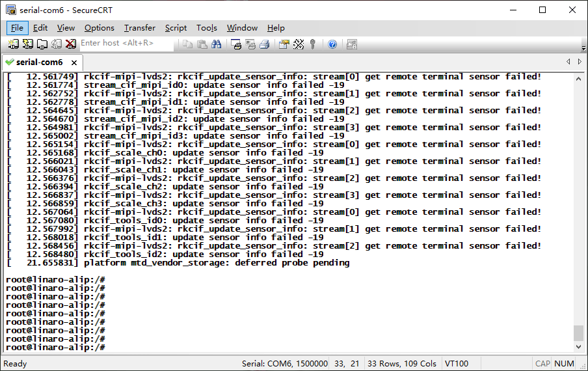The image size is (588, 371).
Task: Click the Print Selection toolbar icon
Action: 250,44
